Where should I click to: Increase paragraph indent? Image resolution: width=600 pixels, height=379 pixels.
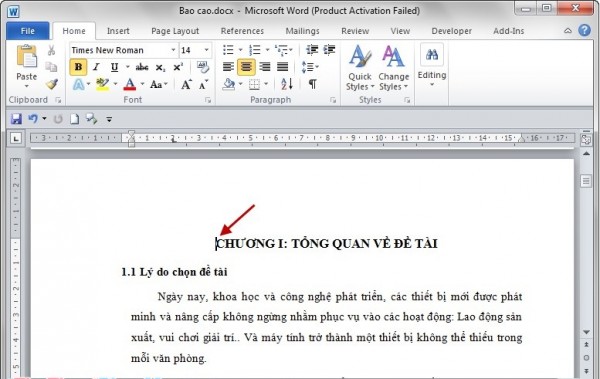[329, 50]
